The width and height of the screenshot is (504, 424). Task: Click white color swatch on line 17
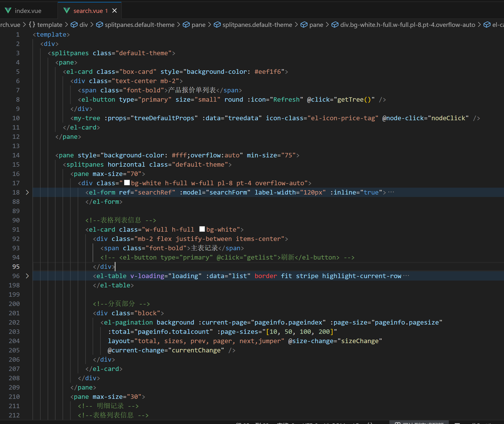[x=127, y=183]
